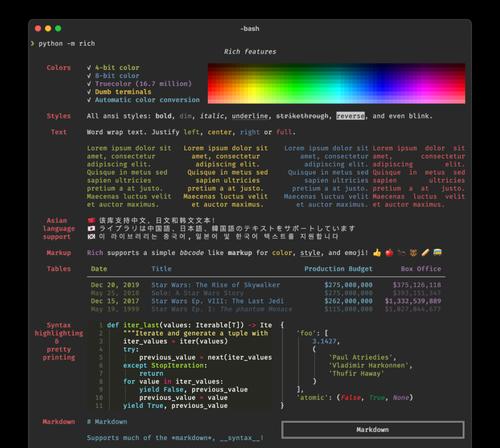Maximize the terminal with the green button
This screenshot has width=500, height=448.
[58, 29]
